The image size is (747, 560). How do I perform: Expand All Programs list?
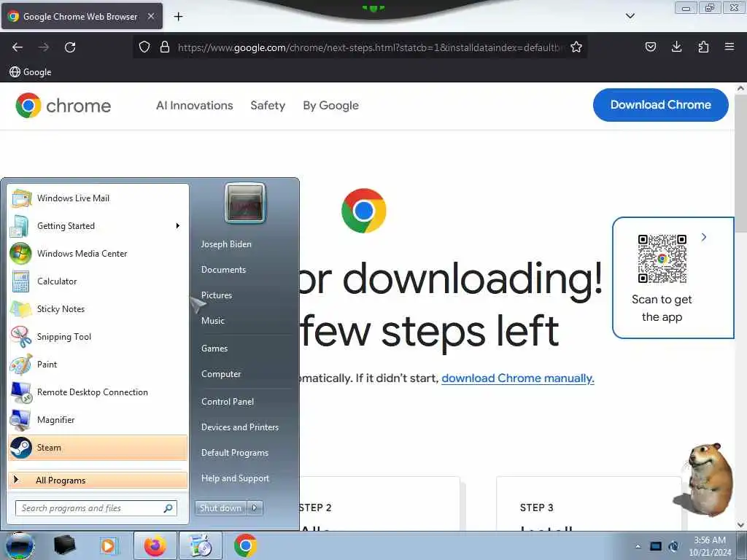point(98,480)
